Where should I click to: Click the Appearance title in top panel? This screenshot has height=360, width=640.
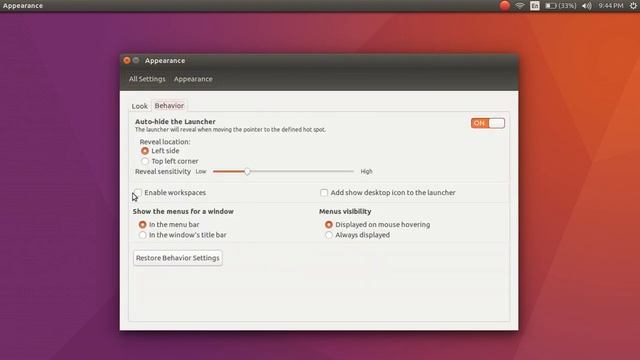[x=23, y=6]
